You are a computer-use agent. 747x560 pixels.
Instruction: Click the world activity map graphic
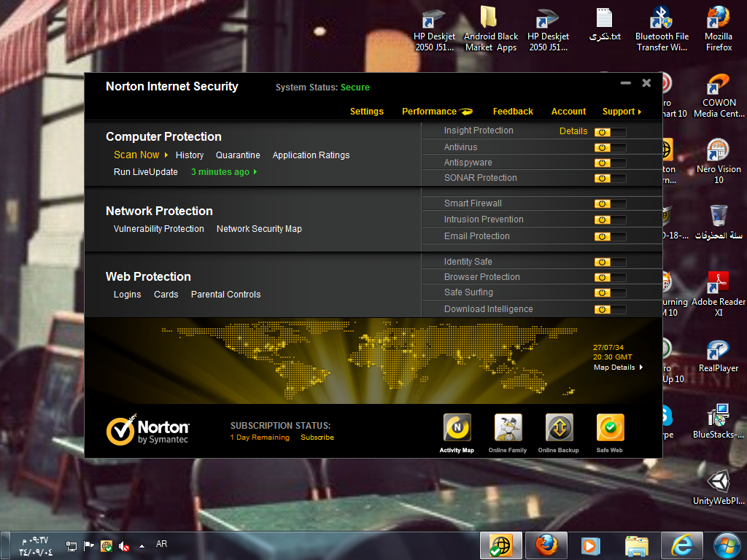pos(369,359)
